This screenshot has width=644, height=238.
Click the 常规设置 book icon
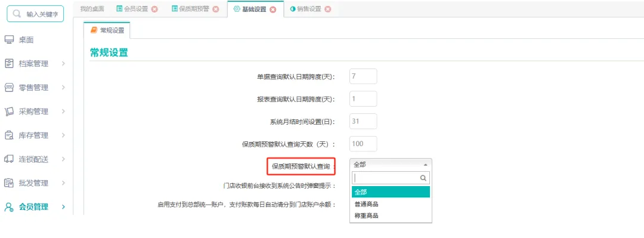pos(94,30)
